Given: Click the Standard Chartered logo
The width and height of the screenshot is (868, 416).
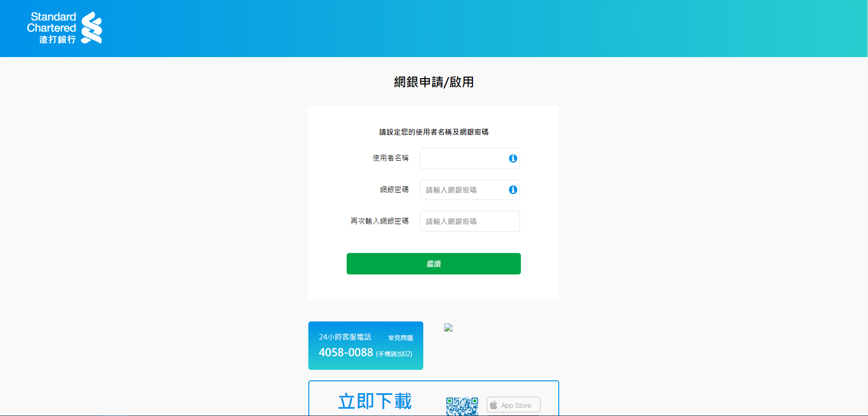Looking at the screenshot, I should tap(64, 28).
